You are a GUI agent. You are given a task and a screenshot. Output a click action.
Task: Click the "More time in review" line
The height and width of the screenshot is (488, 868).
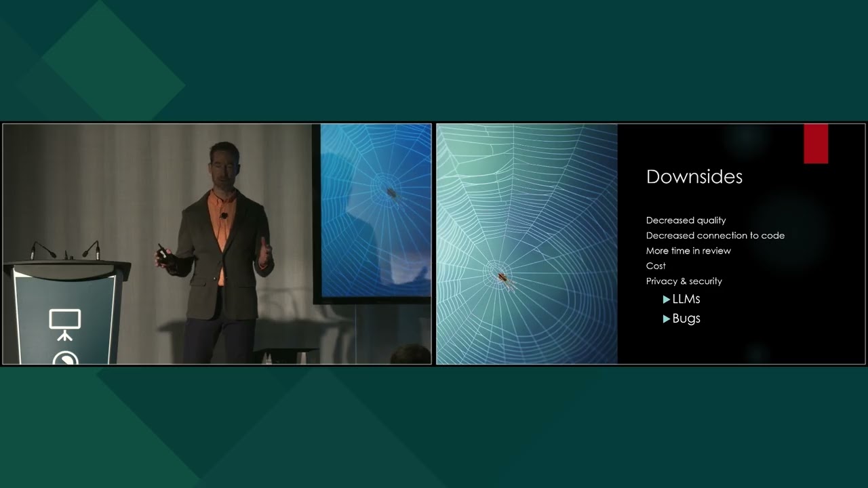(688, 251)
